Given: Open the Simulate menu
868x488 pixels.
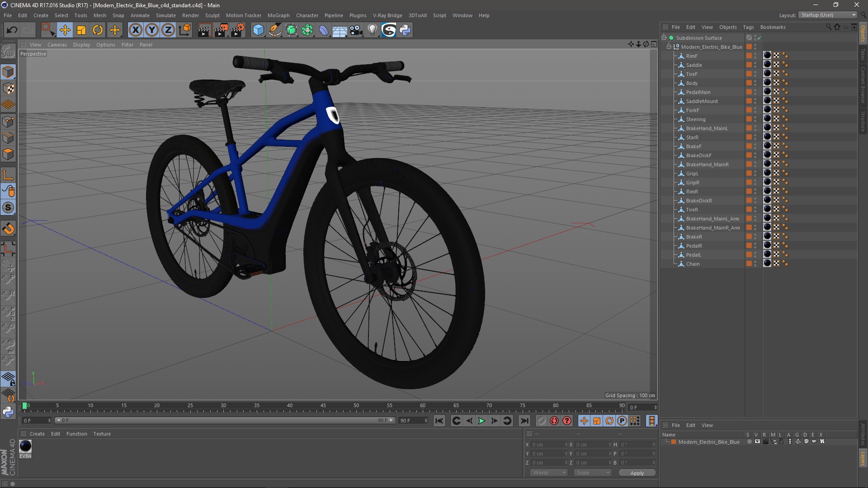Looking at the screenshot, I should (165, 15).
